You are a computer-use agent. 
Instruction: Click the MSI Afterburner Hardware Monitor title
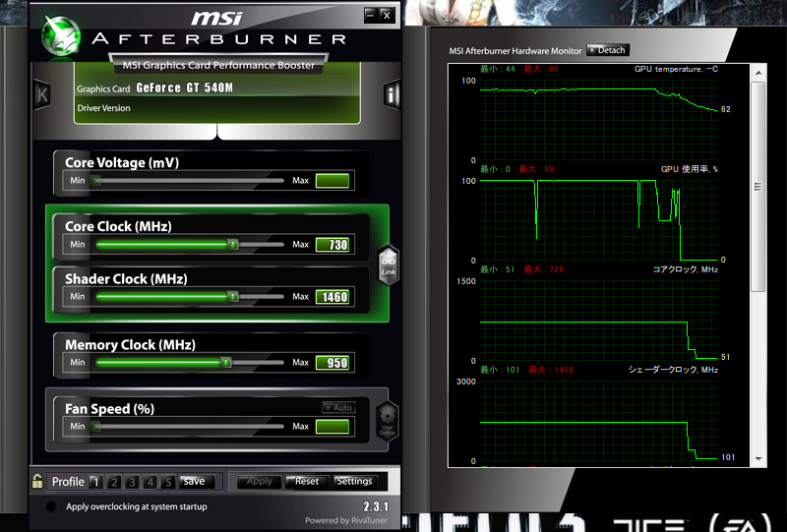[x=515, y=51]
